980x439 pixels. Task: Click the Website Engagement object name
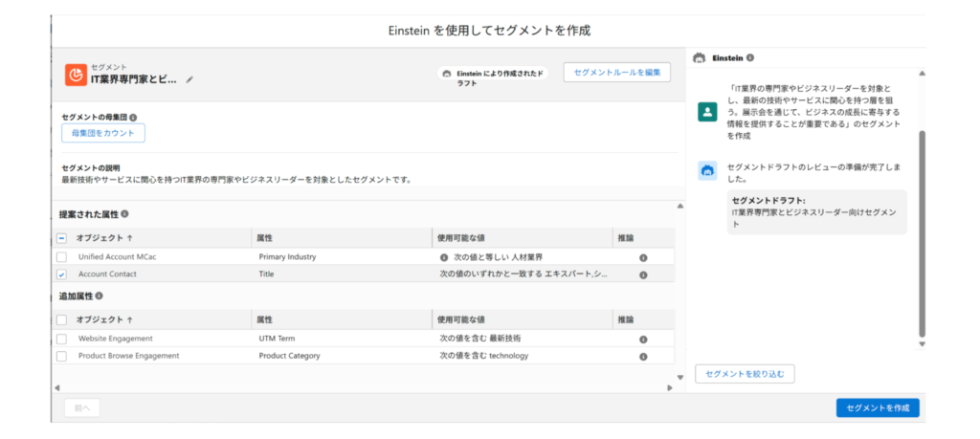tap(116, 339)
